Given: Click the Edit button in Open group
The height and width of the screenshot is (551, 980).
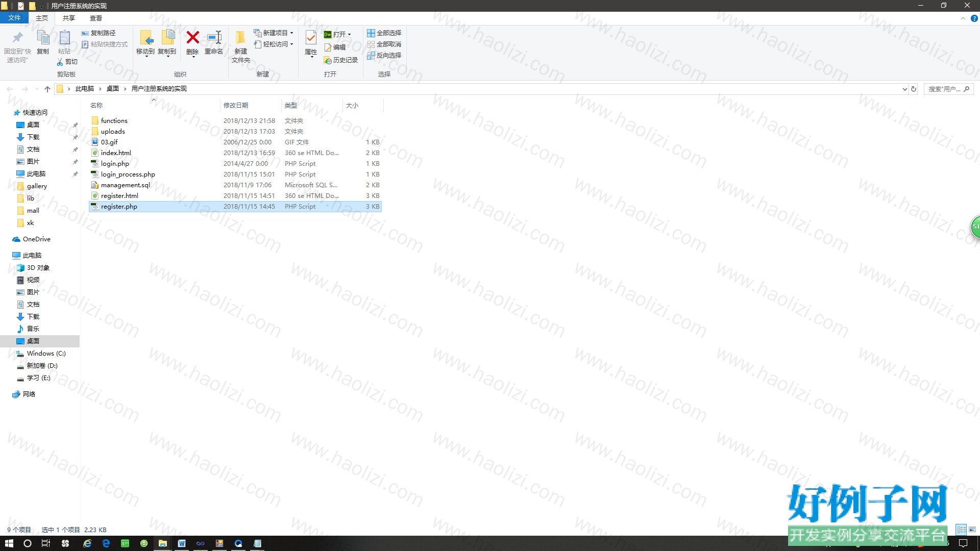Looking at the screenshot, I should click(x=335, y=47).
